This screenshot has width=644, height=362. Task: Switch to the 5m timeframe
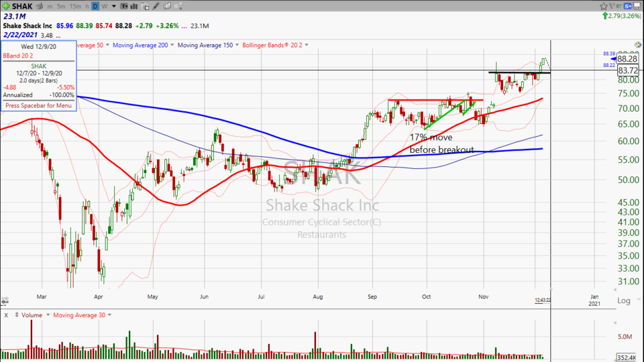[61, 7]
